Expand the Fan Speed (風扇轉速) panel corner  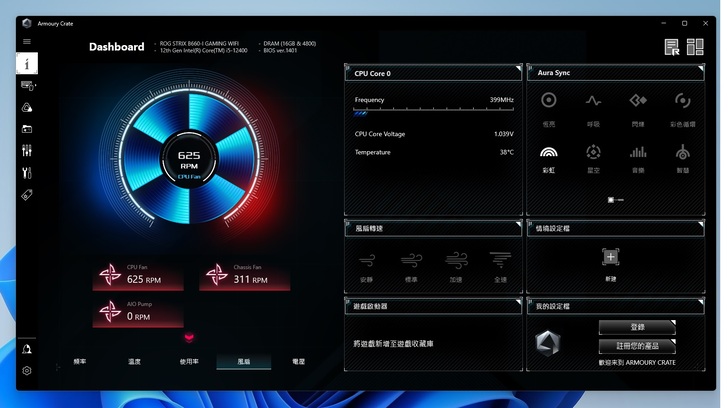tap(518, 224)
